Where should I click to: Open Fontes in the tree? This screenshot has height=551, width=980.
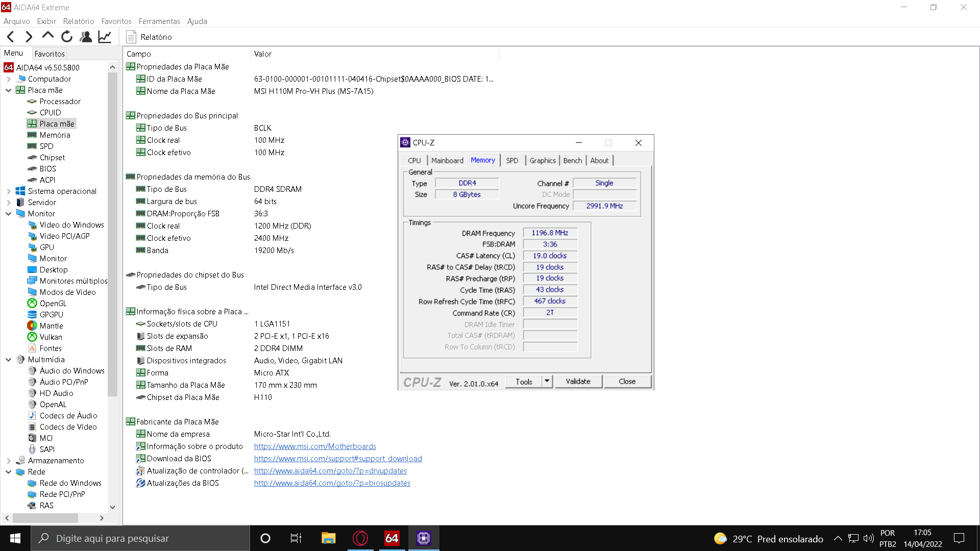pyautogui.click(x=50, y=348)
